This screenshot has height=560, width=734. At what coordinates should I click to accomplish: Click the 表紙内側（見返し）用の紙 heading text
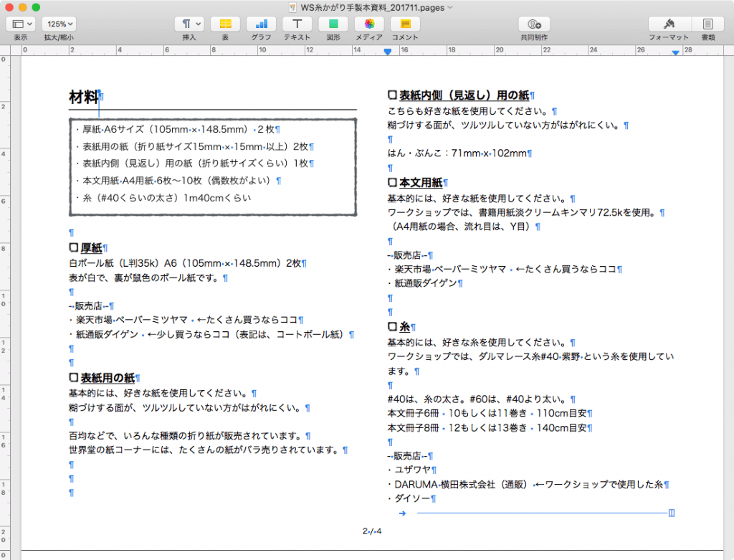click(x=464, y=95)
